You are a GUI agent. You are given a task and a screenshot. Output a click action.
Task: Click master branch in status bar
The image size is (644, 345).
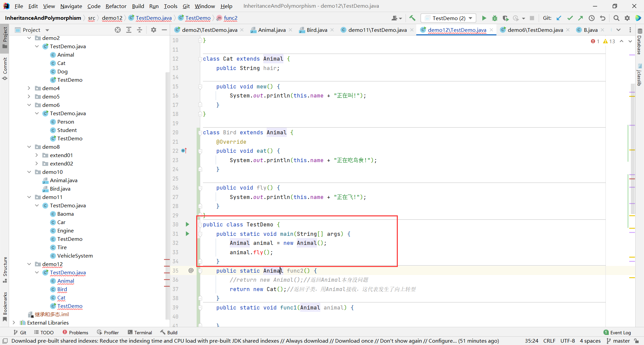tap(618, 341)
